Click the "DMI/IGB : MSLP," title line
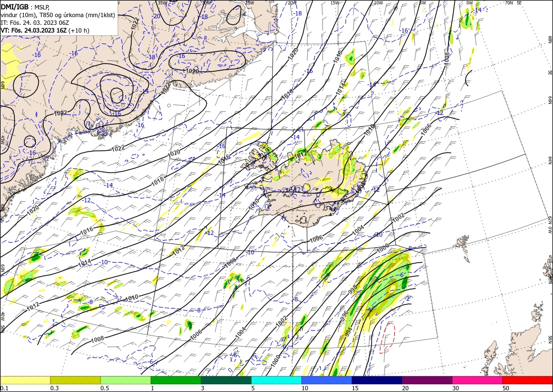Viewport: 553px width, 392px height. (x=25, y=7)
